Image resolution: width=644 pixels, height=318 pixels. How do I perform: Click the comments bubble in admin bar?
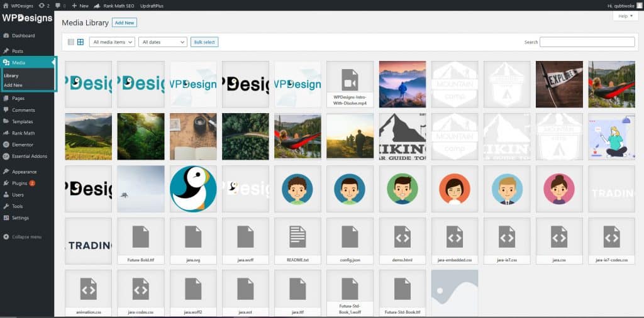58,5
